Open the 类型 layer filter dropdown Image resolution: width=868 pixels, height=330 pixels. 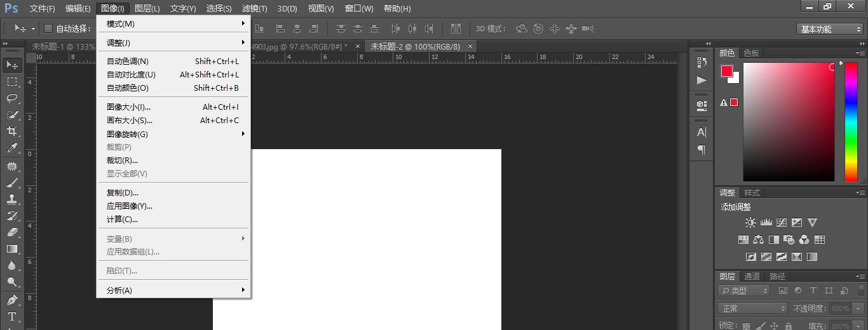(744, 291)
